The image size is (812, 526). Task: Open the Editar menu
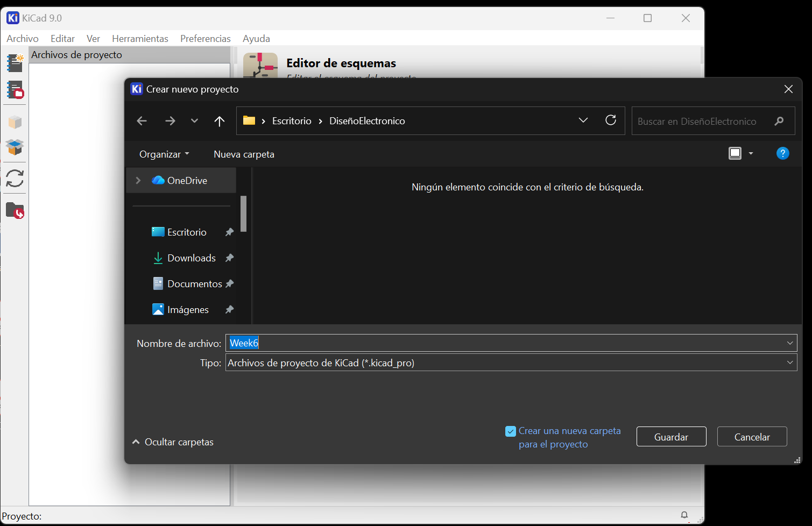62,39
